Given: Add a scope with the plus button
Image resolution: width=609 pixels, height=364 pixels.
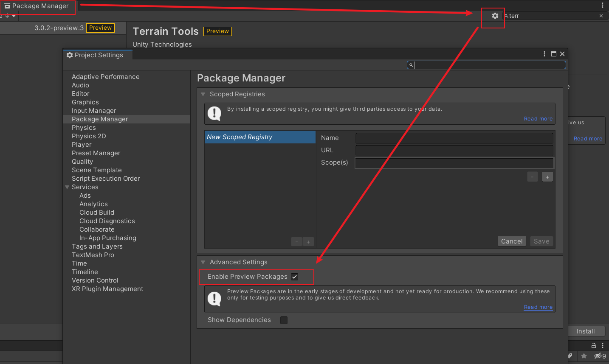Looking at the screenshot, I should [547, 177].
